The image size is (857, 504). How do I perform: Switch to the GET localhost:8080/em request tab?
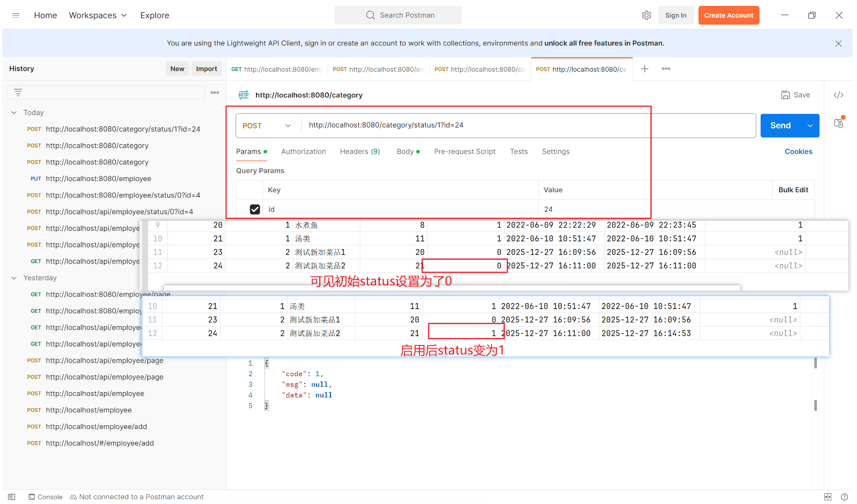pyautogui.click(x=276, y=69)
